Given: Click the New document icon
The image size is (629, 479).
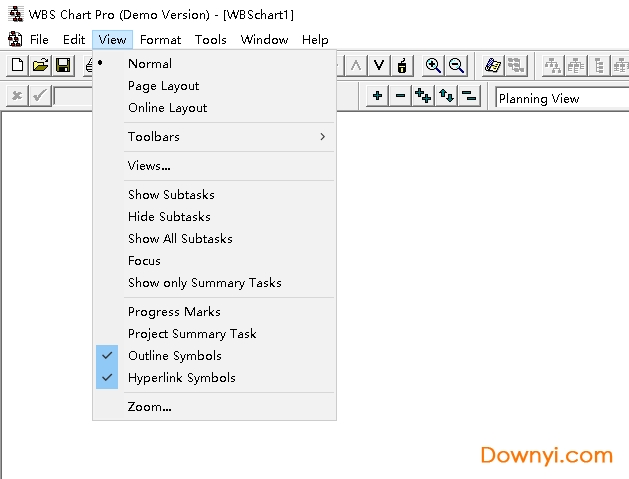Looking at the screenshot, I should (x=18, y=65).
